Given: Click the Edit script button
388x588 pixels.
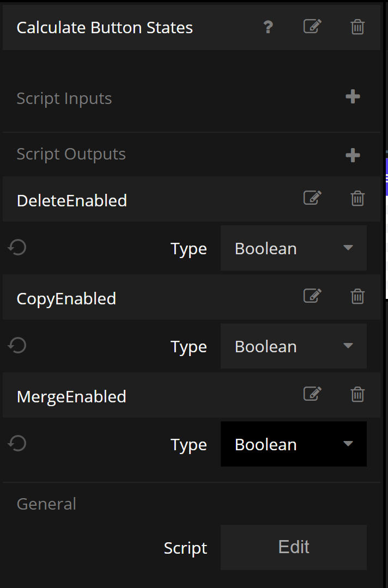Looking at the screenshot, I should 293,547.
